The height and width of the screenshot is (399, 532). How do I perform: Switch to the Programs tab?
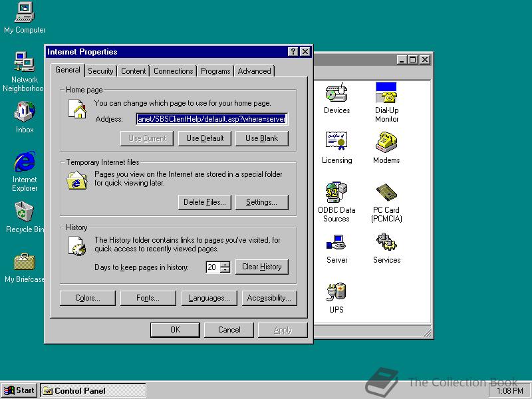(215, 71)
